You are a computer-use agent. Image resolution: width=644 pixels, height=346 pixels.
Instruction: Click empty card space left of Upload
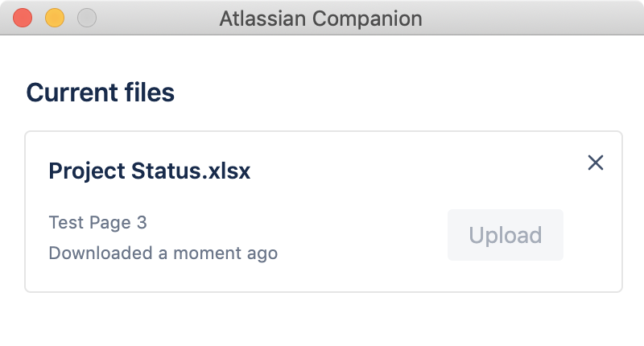(362, 235)
